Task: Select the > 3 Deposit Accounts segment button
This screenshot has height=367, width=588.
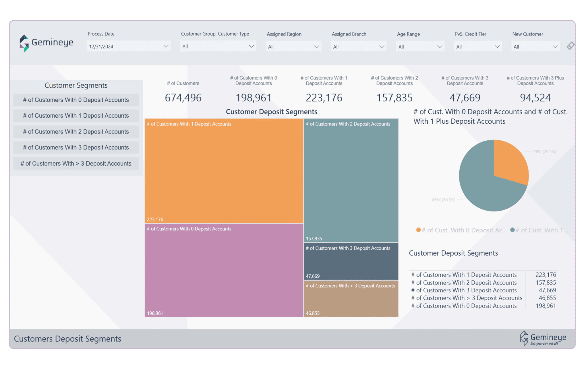Action: (76, 163)
